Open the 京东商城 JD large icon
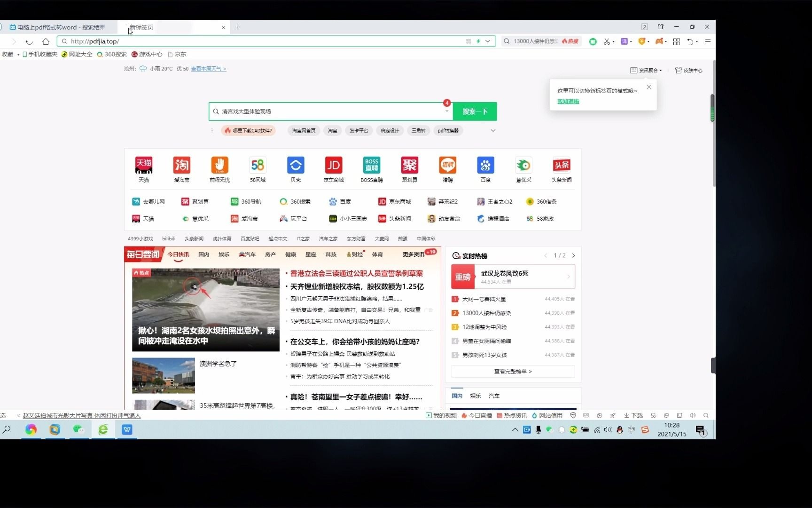The image size is (812, 508). 334,166
